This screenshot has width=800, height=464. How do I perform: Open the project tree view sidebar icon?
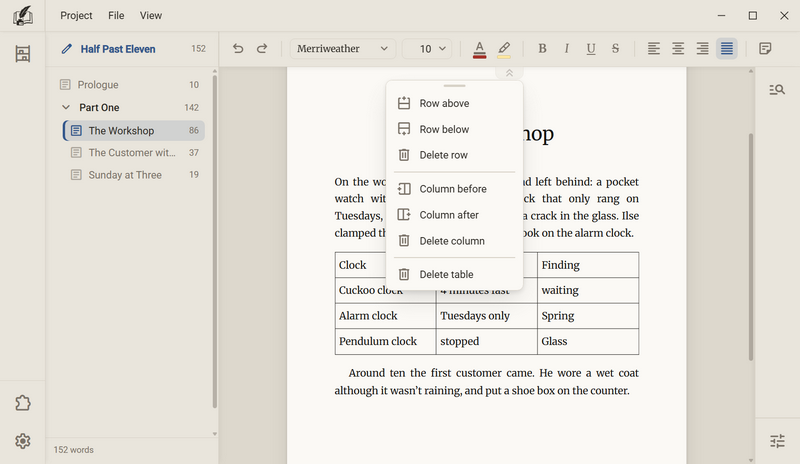(x=22, y=54)
